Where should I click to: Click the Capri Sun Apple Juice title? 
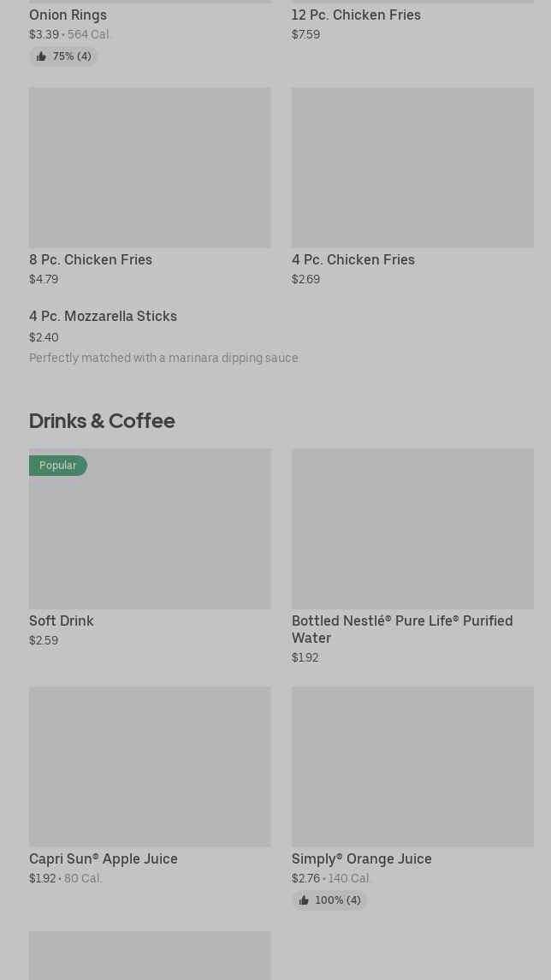click(104, 858)
